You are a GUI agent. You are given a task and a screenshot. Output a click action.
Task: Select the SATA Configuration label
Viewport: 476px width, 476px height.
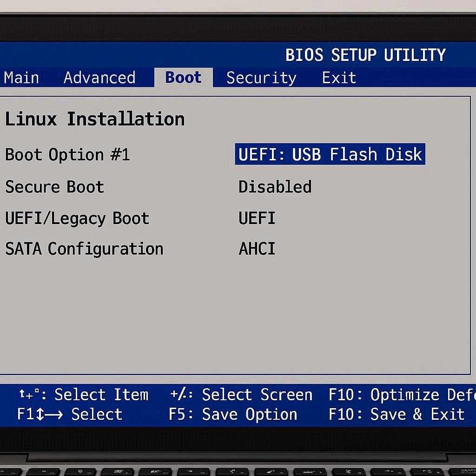click(x=84, y=249)
